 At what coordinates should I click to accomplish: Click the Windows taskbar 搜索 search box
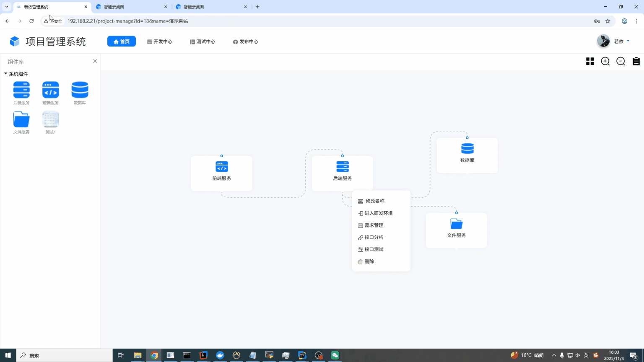coord(65,355)
